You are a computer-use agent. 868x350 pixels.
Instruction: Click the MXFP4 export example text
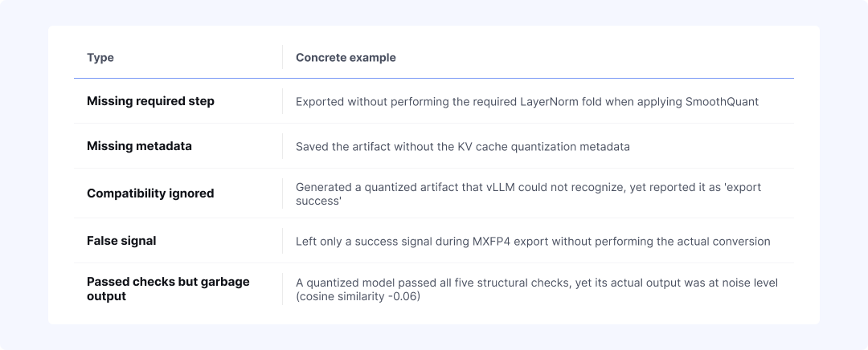tap(533, 241)
